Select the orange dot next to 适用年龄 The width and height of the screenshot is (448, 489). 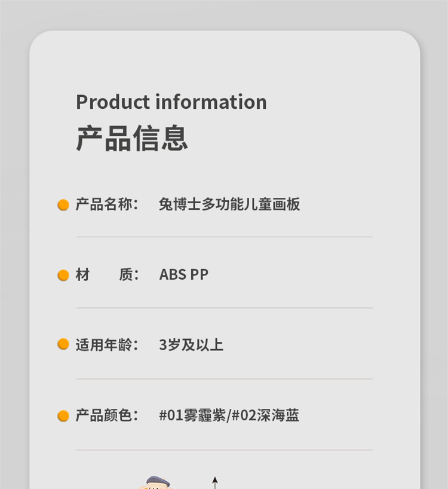[63, 345]
